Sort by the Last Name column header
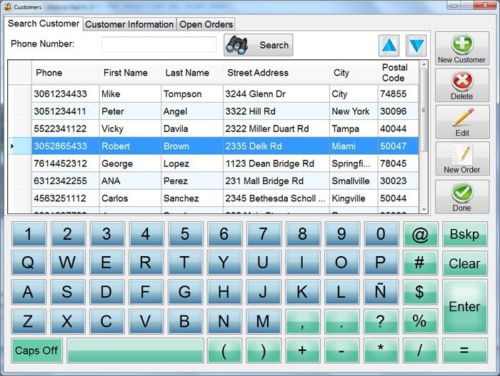This screenshot has width=500, height=376. [192, 73]
